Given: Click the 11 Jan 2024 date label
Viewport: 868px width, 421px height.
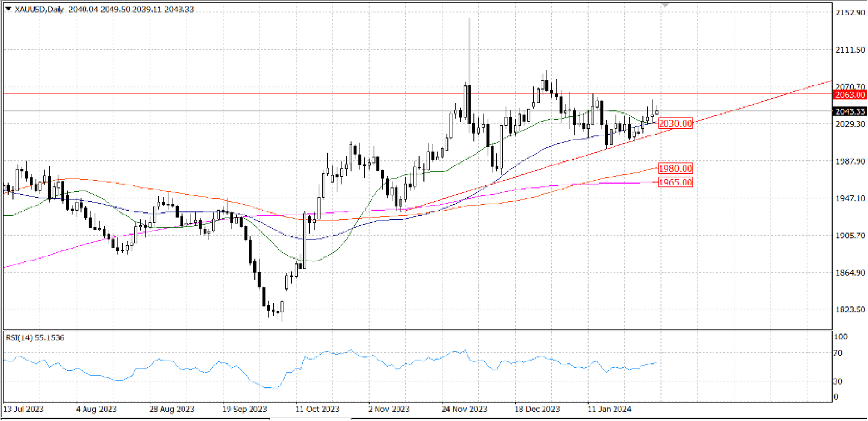Looking at the screenshot, I should coord(609,409).
